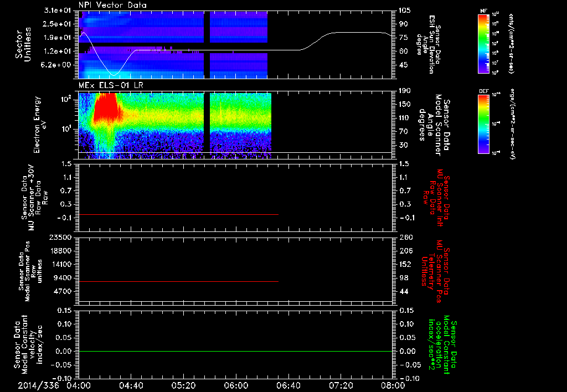Click the 45 degree sun elevation tick

coord(403,65)
